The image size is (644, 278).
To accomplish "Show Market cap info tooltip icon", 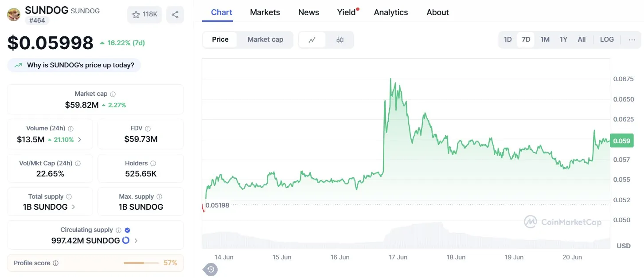I will (113, 94).
